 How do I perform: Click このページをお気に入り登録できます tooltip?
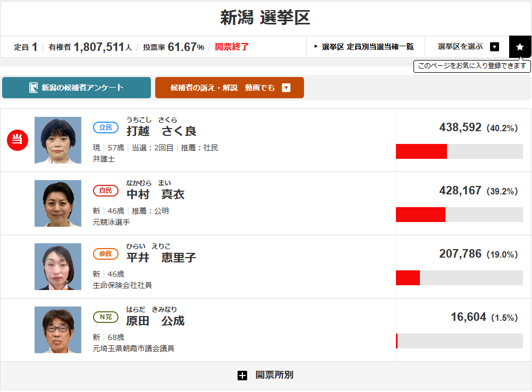(472, 66)
